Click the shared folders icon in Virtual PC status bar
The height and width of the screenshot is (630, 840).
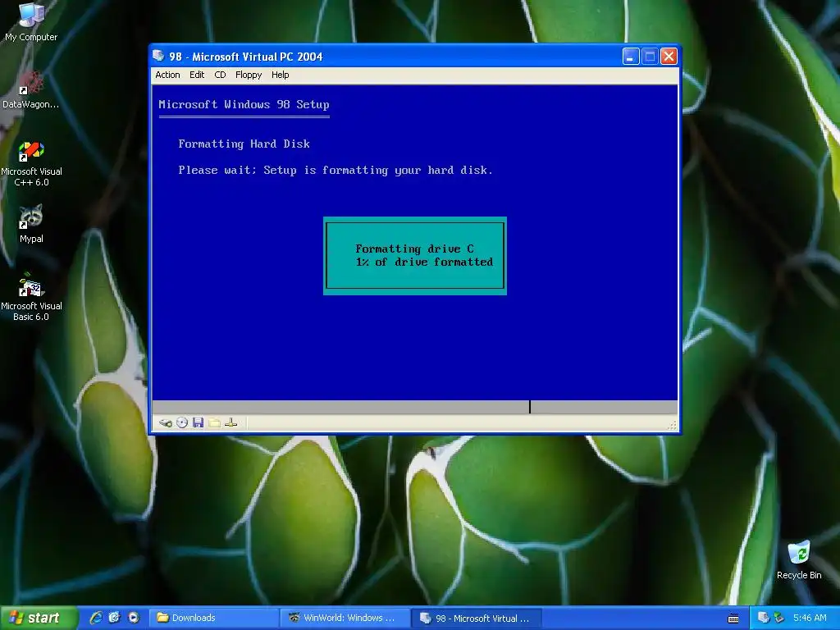[x=214, y=422]
